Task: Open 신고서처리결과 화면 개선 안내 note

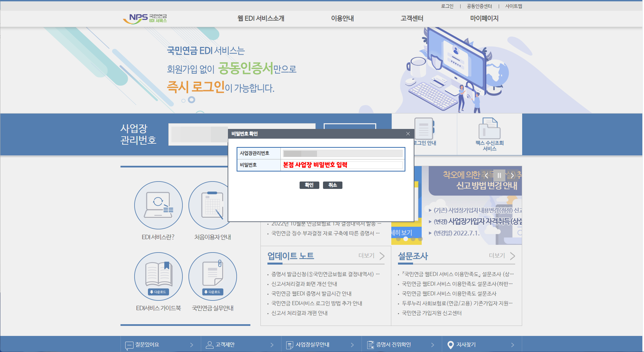Action: tap(304, 284)
